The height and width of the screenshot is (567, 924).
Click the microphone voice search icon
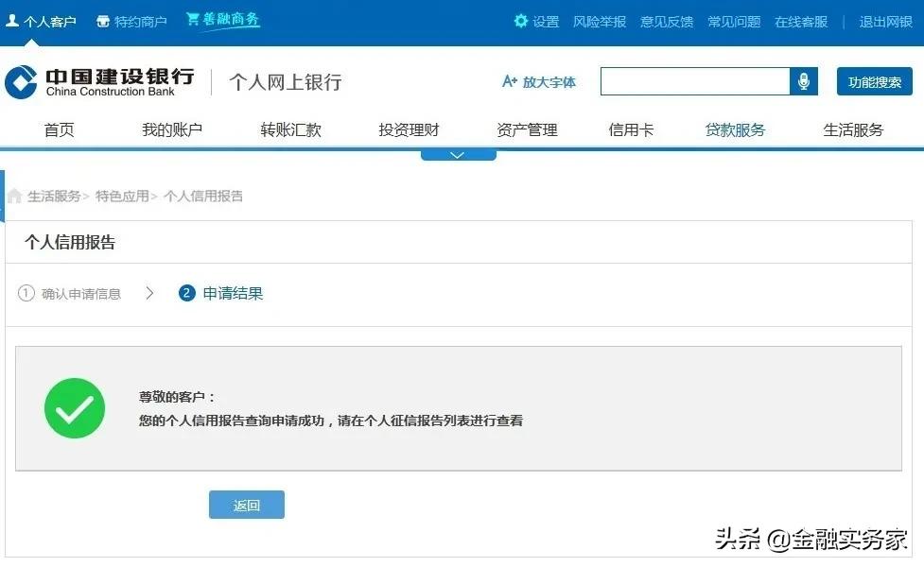click(x=804, y=81)
